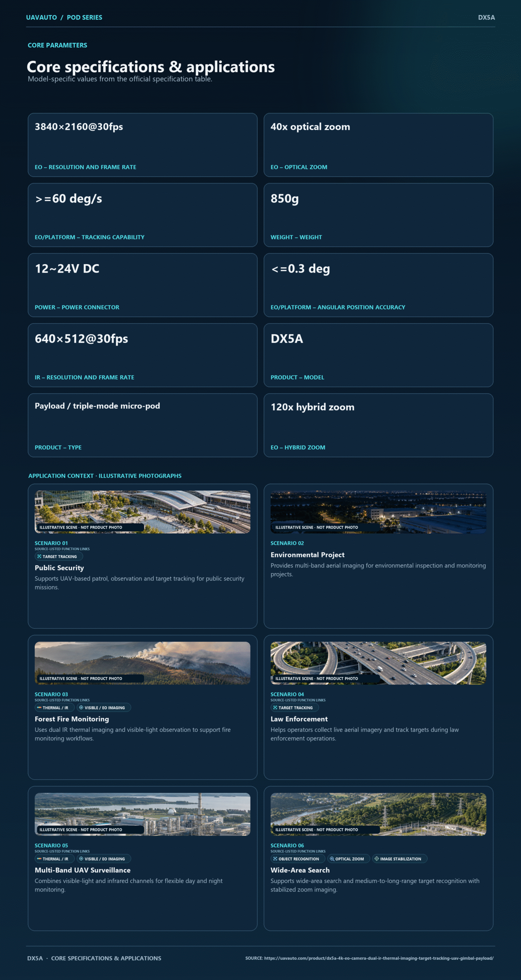Image resolution: width=521 pixels, height=980 pixels.
Task: Select the >=60 deg/s tracking value
Action: click(x=68, y=199)
